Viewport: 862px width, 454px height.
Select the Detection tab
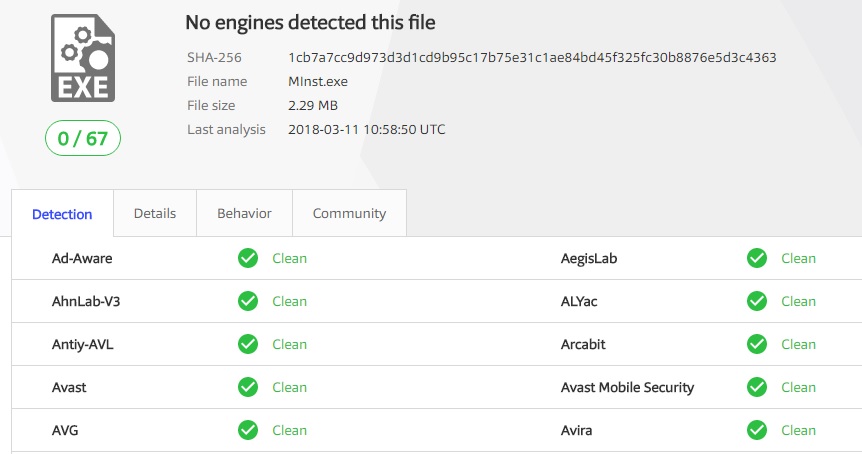[x=62, y=214]
